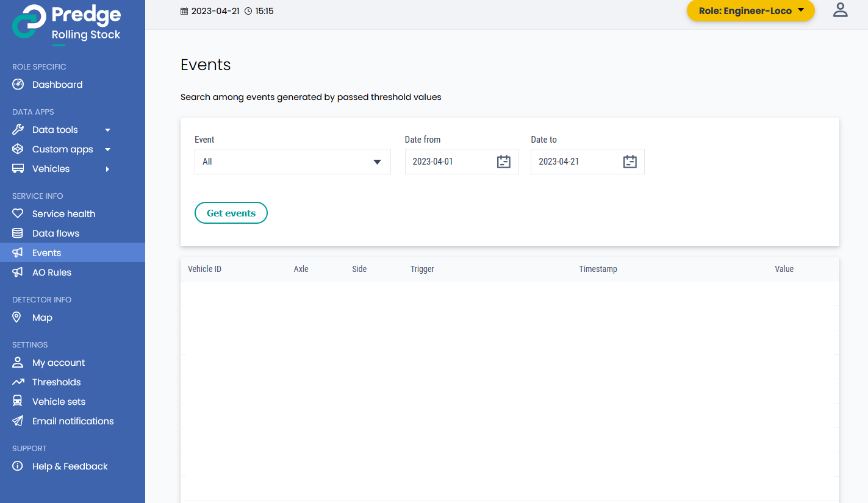Expand the Custom apps submenu
The height and width of the screenshot is (503, 868).
[x=107, y=149]
